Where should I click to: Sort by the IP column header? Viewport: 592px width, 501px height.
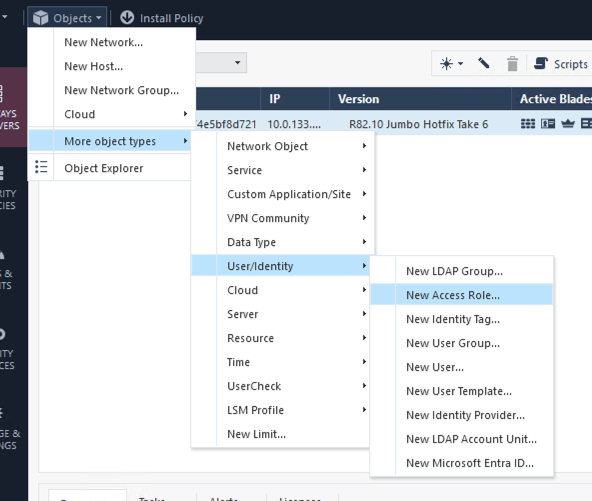click(295, 99)
